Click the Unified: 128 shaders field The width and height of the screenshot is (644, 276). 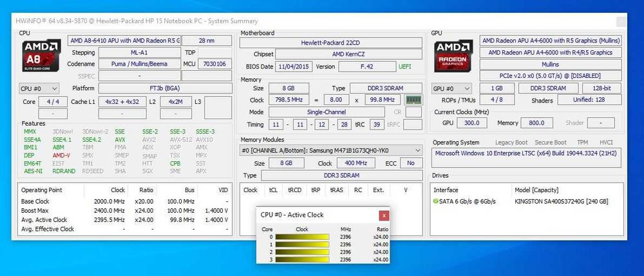point(589,100)
